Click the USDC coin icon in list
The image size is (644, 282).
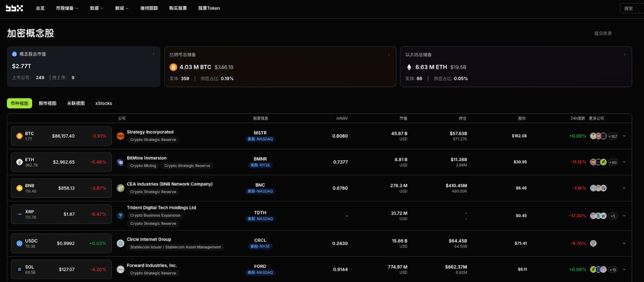[x=19, y=243]
